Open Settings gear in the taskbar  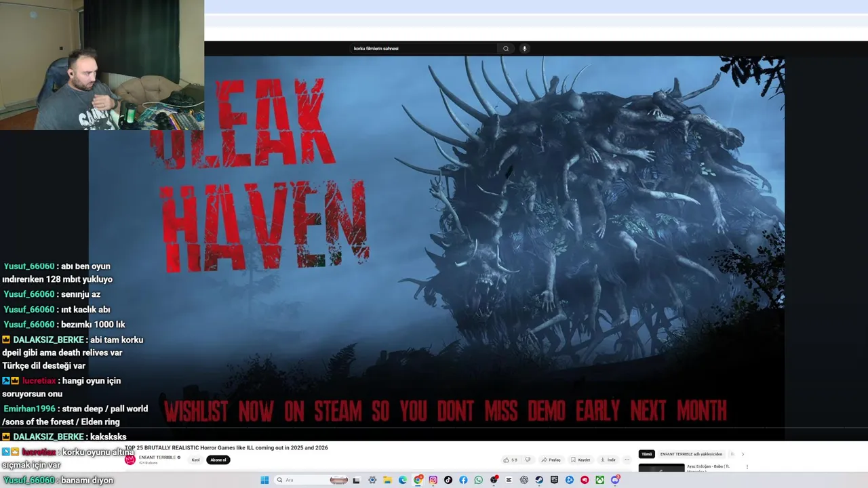pyautogui.click(x=372, y=480)
